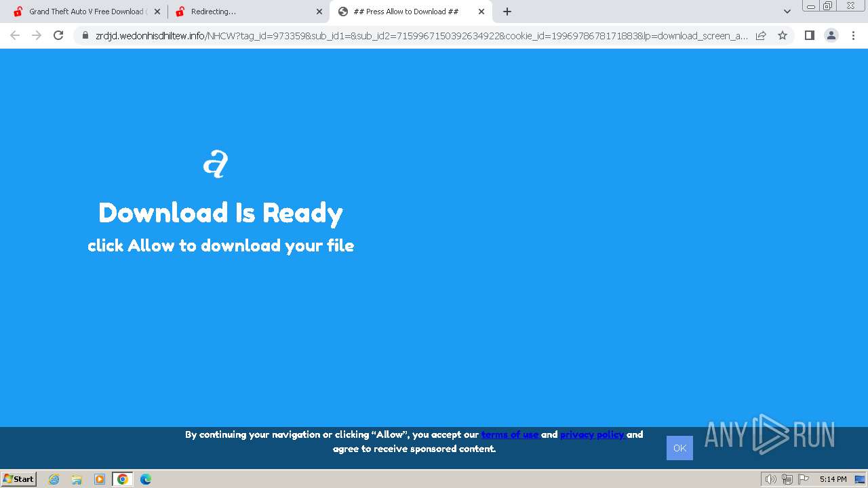868x488 pixels.
Task: Minimize the browser window
Action: (x=810, y=5)
